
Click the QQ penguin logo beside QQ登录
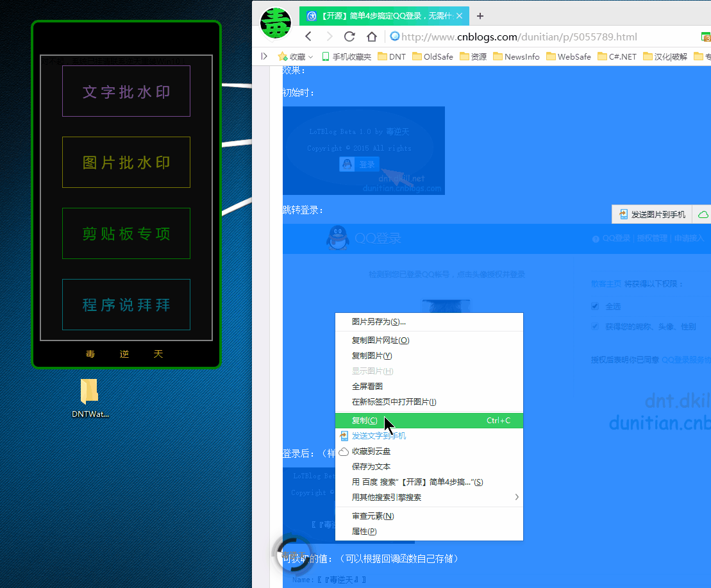coord(338,238)
